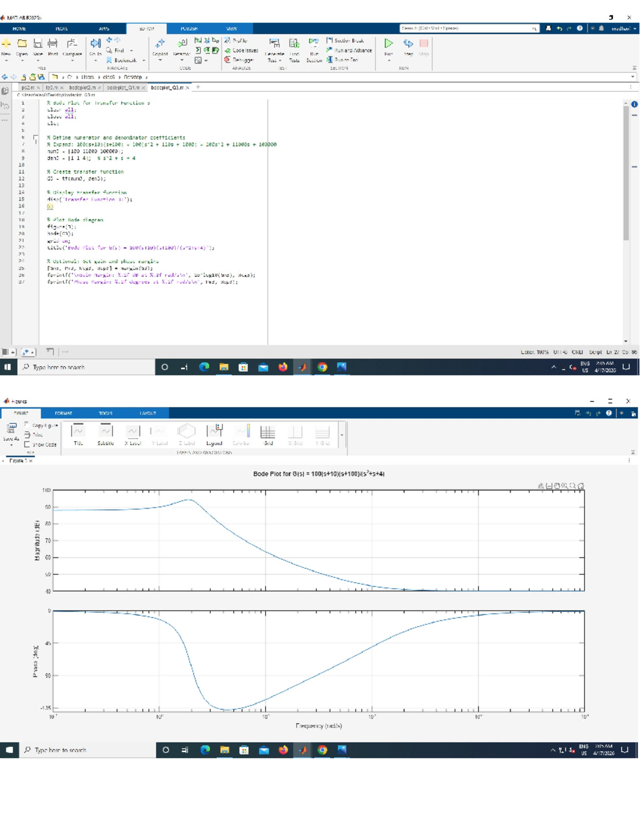644x834 pixels.
Task: Click the Go To icon
Action: point(96,43)
